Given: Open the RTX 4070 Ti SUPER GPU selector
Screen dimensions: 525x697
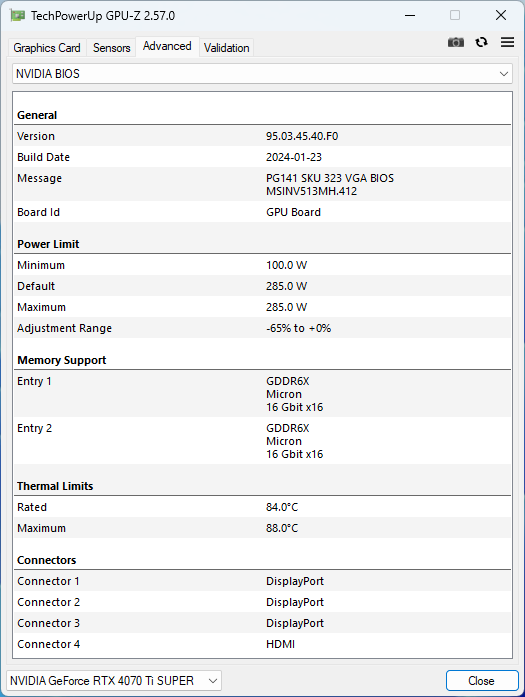Looking at the screenshot, I should point(114,681).
